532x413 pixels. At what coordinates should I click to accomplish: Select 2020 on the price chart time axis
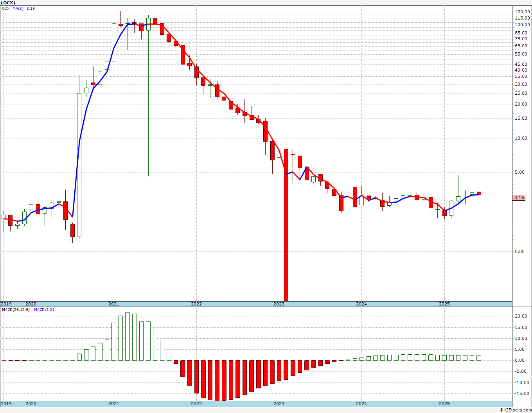[31, 304]
